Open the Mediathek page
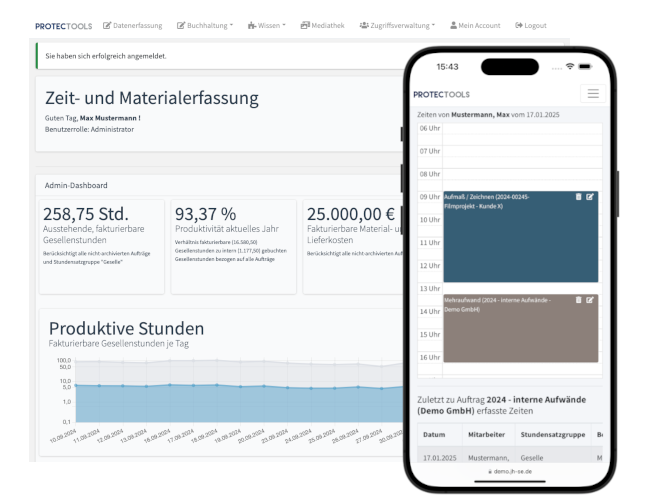 pyautogui.click(x=320, y=25)
